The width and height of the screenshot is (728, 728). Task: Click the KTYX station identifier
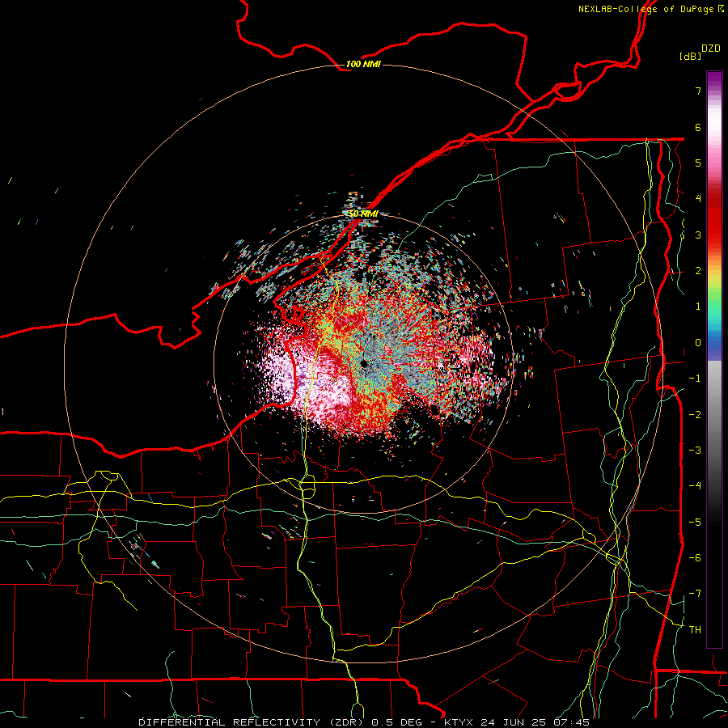click(459, 722)
